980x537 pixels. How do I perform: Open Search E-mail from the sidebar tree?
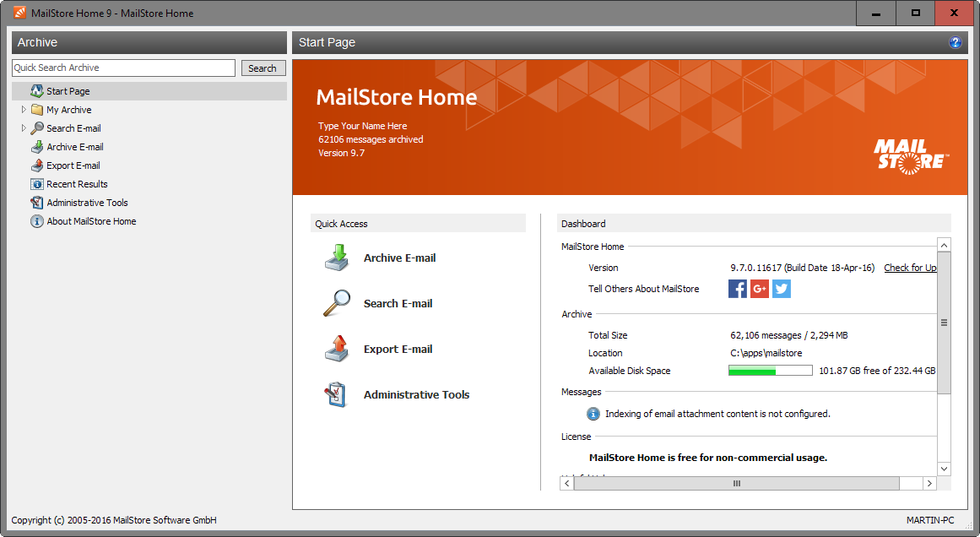[x=73, y=128]
